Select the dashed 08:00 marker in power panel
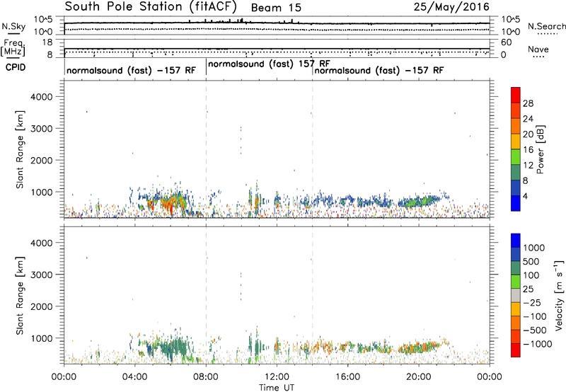 (x=206, y=149)
